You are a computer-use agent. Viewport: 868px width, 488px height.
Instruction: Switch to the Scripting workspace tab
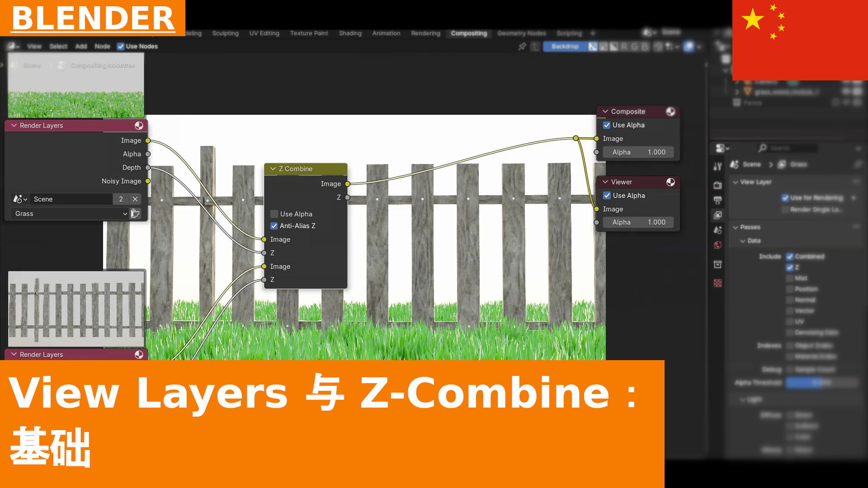(x=569, y=33)
